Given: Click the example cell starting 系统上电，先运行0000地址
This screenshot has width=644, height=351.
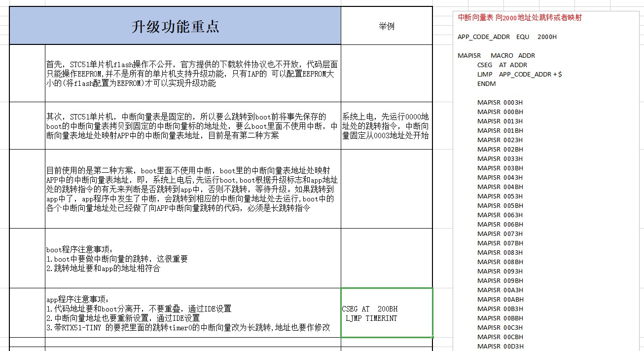Looking at the screenshot, I should (x=387, y=126).
